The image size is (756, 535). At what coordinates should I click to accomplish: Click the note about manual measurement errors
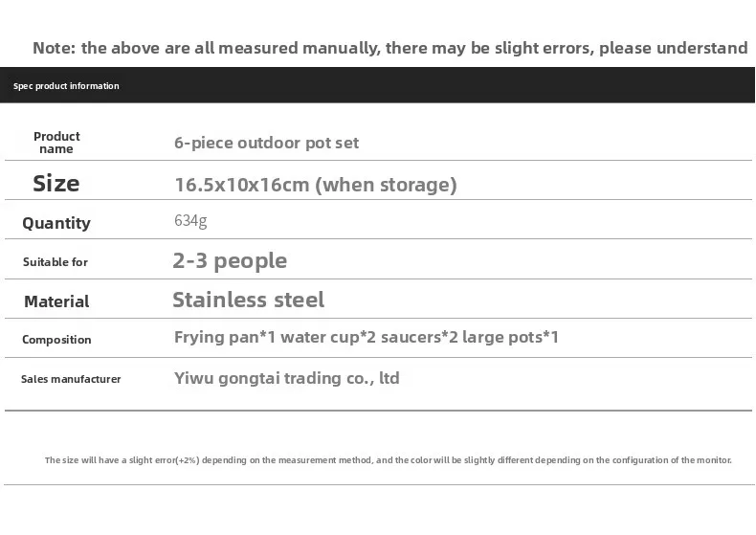(x=390, y=48)
